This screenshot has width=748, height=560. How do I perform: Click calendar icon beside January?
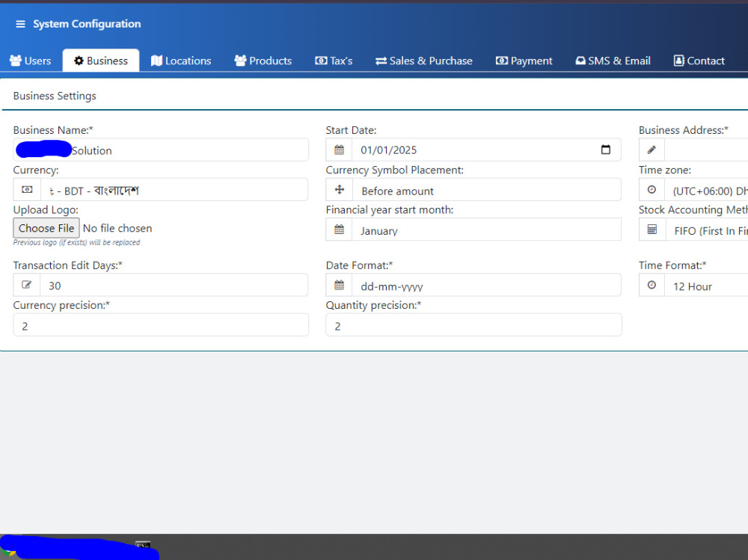coord(339,230)
